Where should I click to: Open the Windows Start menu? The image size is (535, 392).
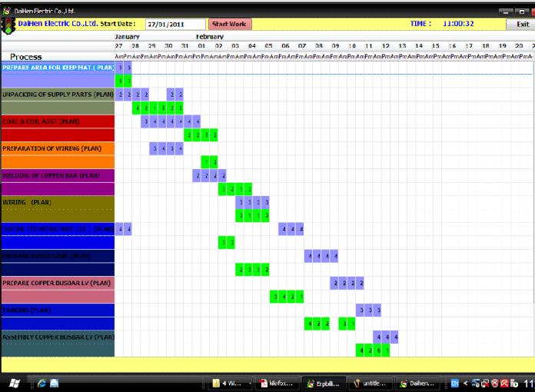click(14, 383)
